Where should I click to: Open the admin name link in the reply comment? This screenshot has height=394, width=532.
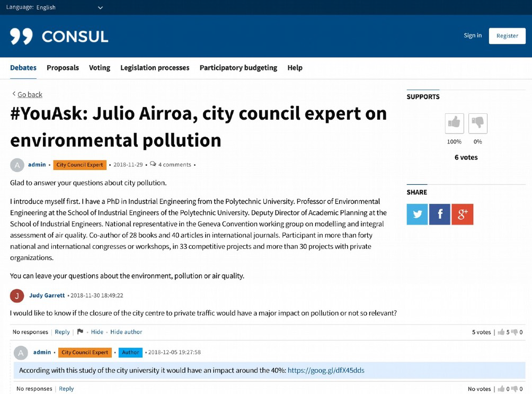42,352
